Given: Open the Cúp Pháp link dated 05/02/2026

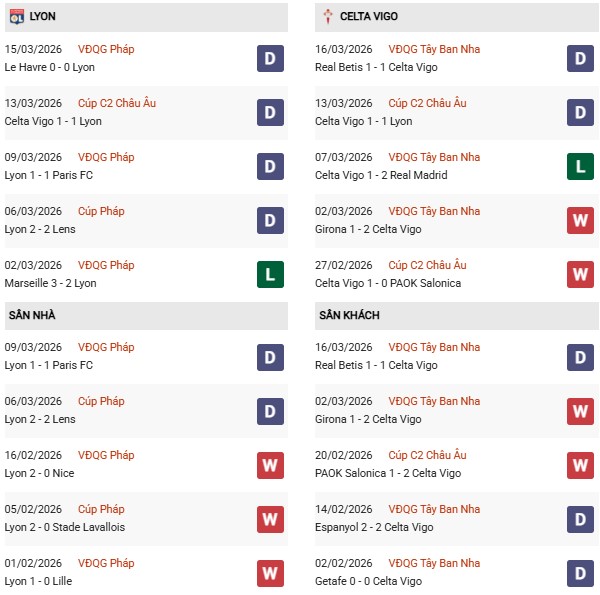Looking at the screenshot, I should (x=103, y=510).
